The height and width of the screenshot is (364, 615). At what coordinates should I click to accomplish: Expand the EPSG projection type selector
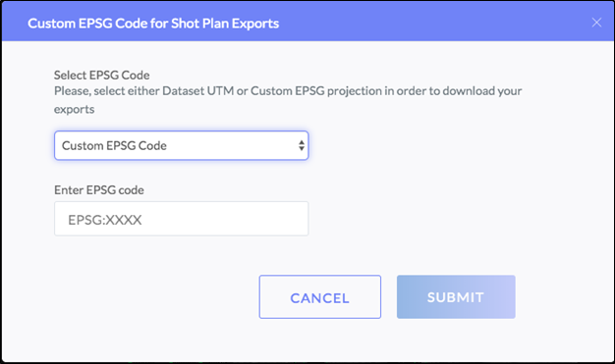(x=181, y=145)
